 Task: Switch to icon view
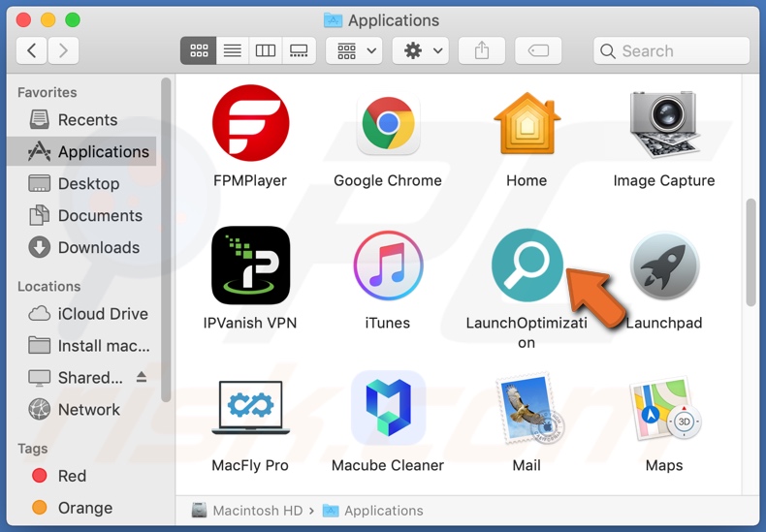point(199,50)
